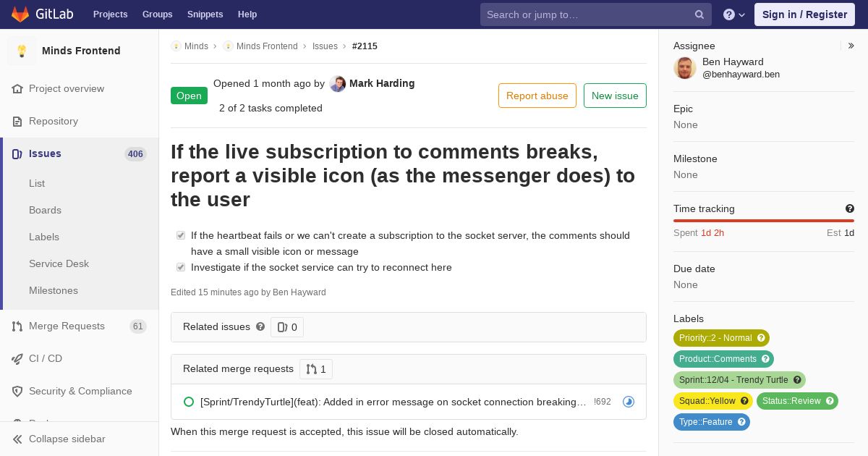
Task: Click the related issues count badge icon
Action: pos(282,327)
